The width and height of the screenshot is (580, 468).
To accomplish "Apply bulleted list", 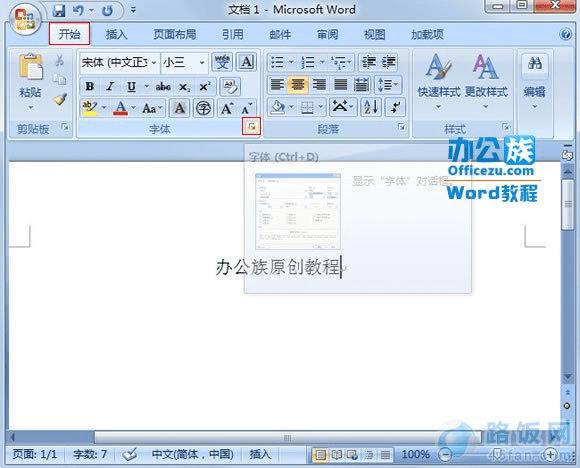I will 277,62.
